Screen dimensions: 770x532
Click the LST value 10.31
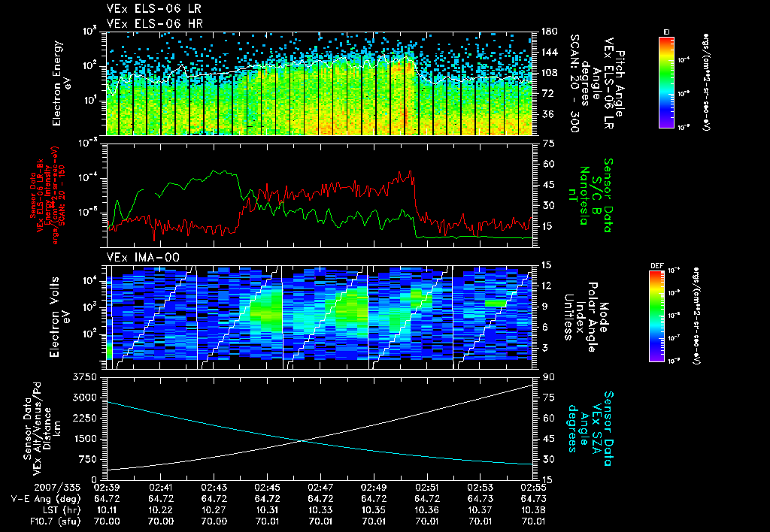coord(267,510)
